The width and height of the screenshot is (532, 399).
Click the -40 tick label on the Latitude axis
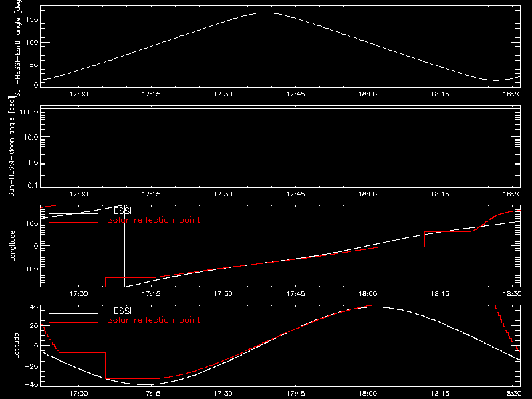(31, 384)
